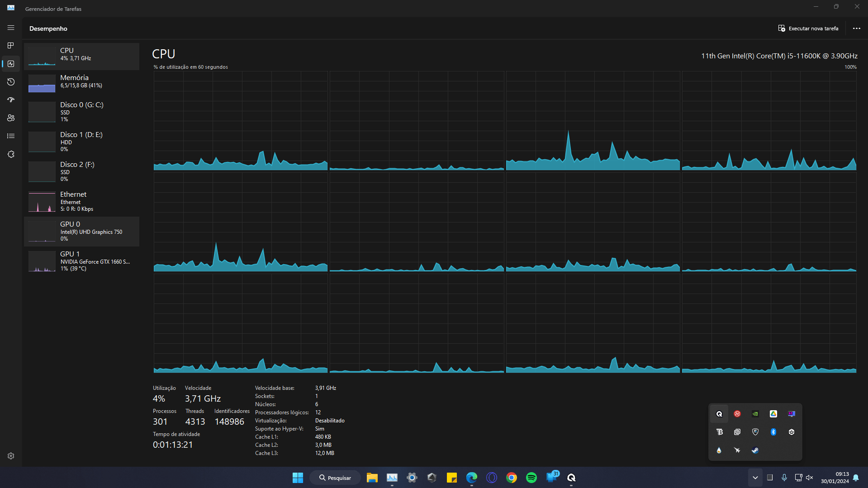Toggle the hamburger navigation menu
This screenshot has height=488, width=868.
click(11, 28)
